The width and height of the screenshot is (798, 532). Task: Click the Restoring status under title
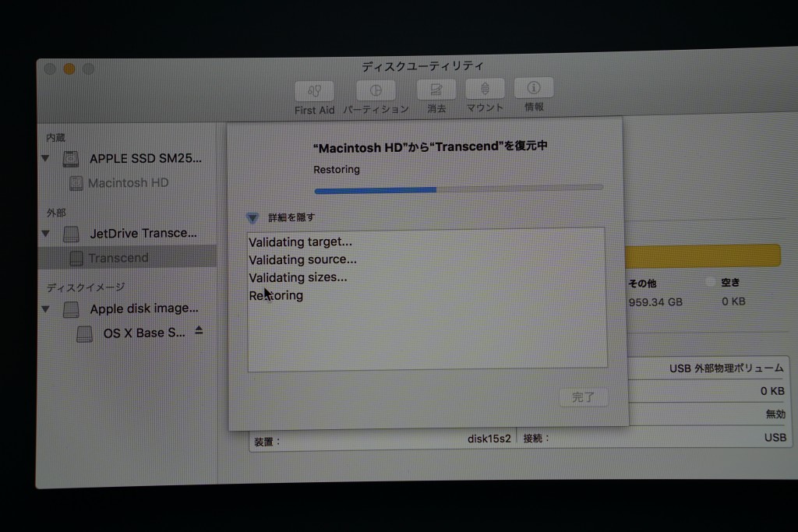(337, 169)
